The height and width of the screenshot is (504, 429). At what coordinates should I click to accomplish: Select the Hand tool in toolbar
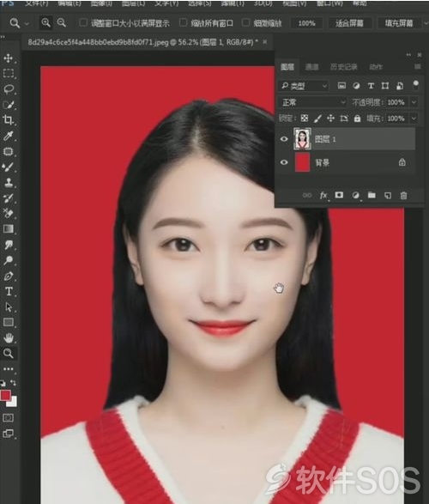(x=9, y=337)
